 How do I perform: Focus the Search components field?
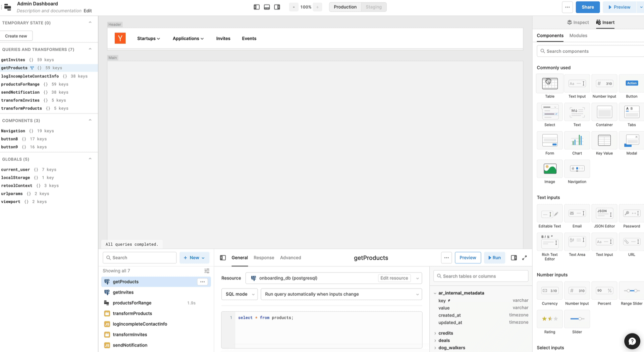[590, 51]
